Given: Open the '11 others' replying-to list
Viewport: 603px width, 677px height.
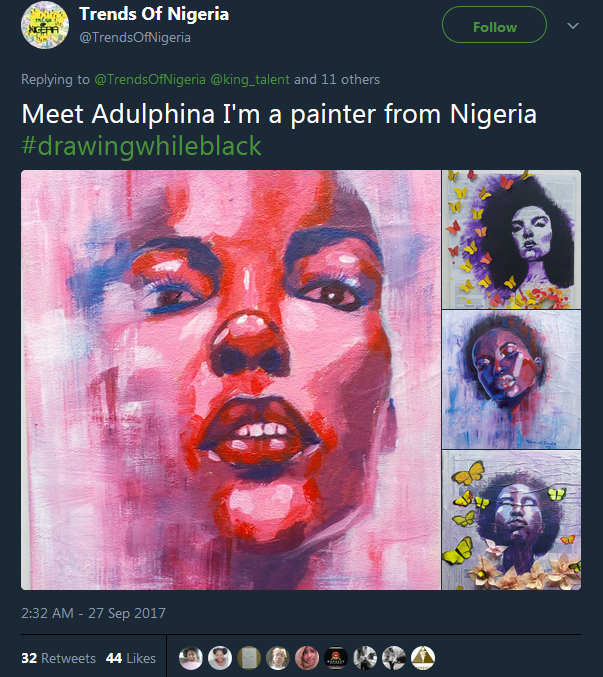Looking at the screenshot, I should (x=350, y=79).
